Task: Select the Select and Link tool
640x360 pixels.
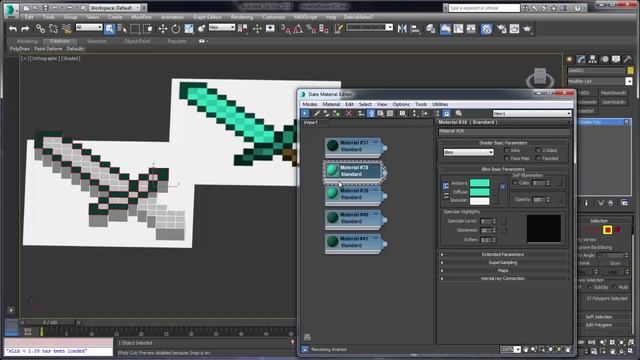Action: click(40, 29)
